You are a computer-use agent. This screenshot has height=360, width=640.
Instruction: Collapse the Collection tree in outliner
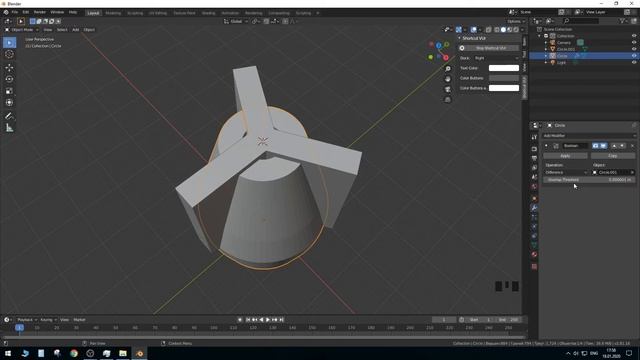pos(540,36)
